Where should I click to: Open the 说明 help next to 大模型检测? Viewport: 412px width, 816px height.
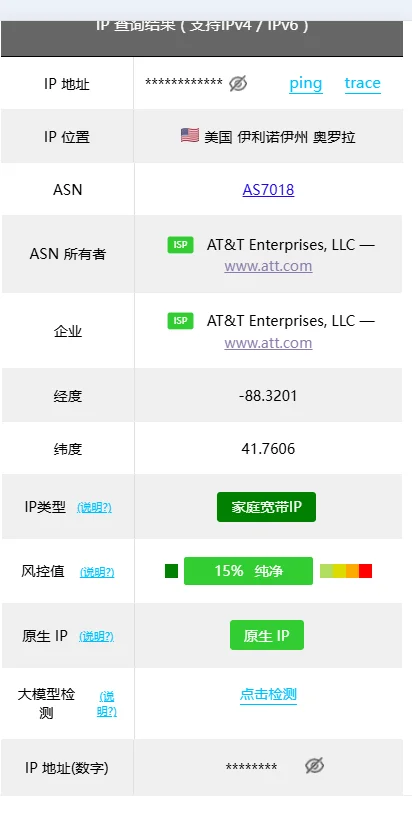point(107,704)
